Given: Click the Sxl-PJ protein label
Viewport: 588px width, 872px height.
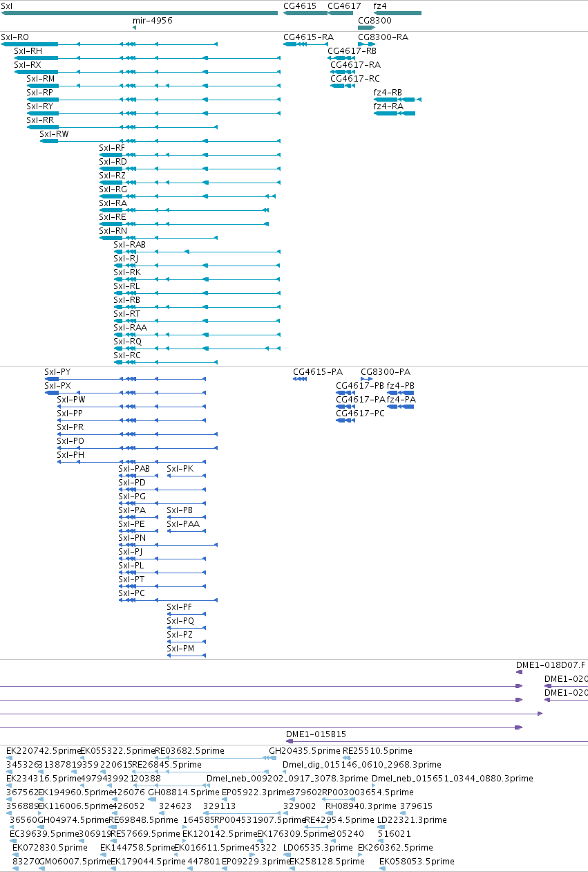Looking at the screenshot, I should click(130, 552).
